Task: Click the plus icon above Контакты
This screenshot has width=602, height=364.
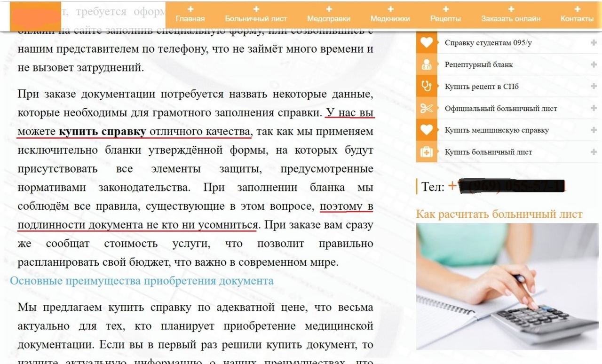Action: 577,9
